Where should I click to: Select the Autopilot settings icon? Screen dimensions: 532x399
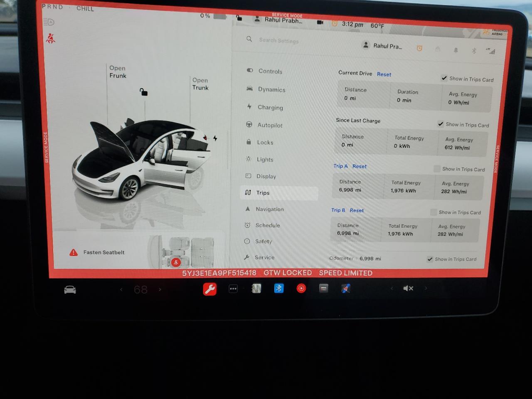(x=249, y=124)
